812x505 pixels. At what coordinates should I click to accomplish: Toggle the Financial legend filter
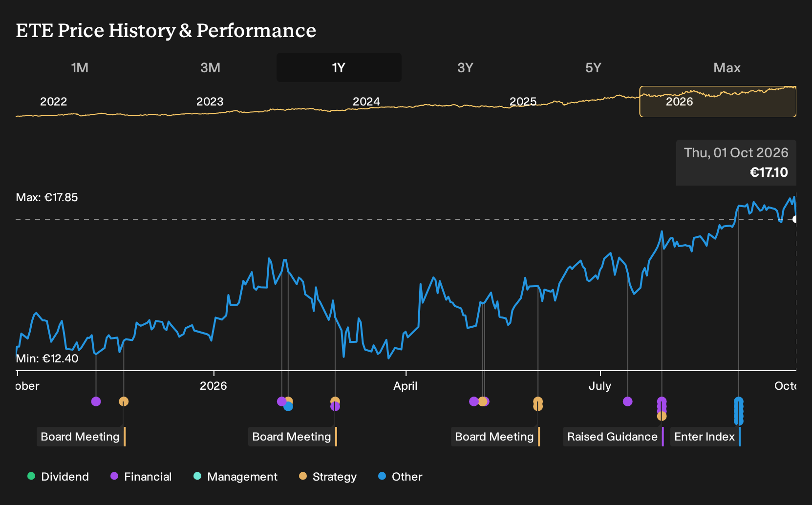[141, 477]
